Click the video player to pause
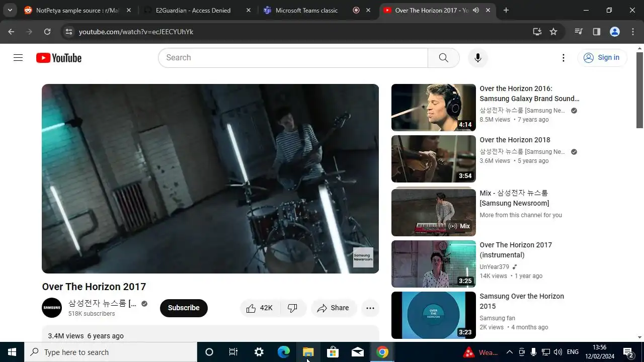Screen dimensions: 644x362 (x=210, y=178)
